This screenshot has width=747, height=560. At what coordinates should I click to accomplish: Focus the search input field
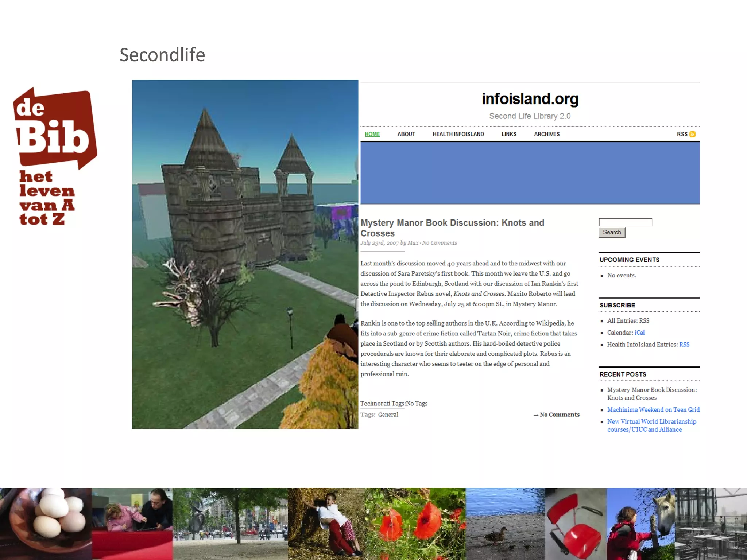coord(625,222)
